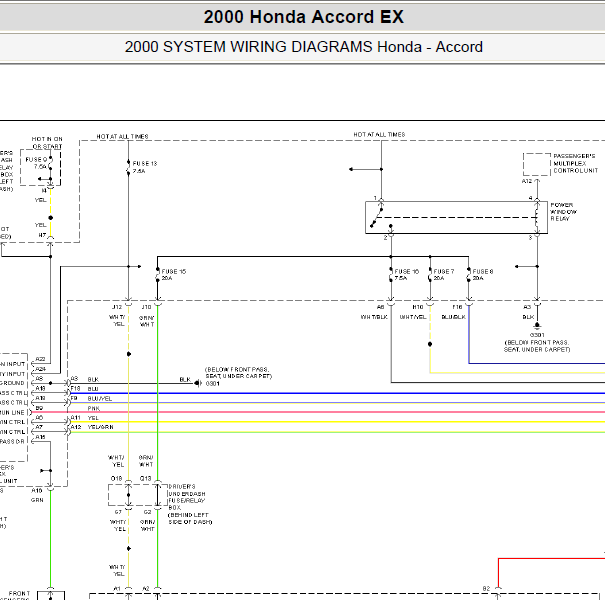Image resolution: width=605 pixels, height=600 pixels.
Task: Click the 'FUSE 7' label
Action: (x=444, y=272)
